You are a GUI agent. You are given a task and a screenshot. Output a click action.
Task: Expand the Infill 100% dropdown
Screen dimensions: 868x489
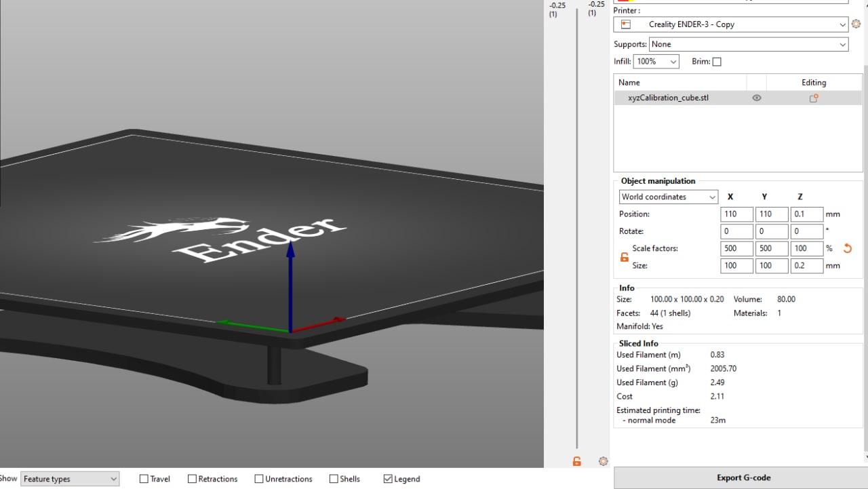point(656,61)
